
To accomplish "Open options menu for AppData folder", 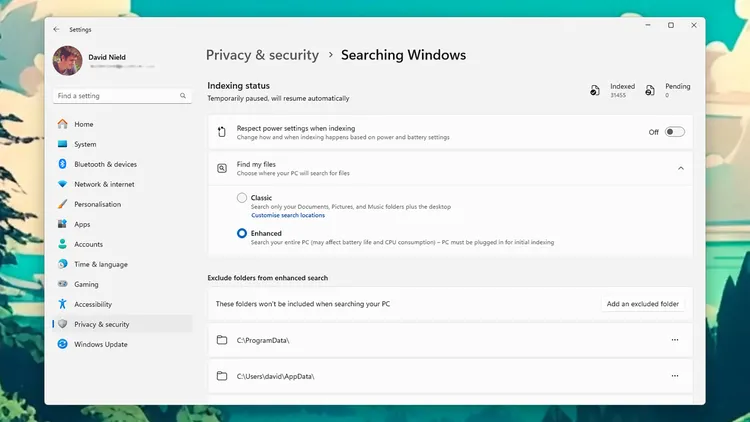I will click(675, 376).
